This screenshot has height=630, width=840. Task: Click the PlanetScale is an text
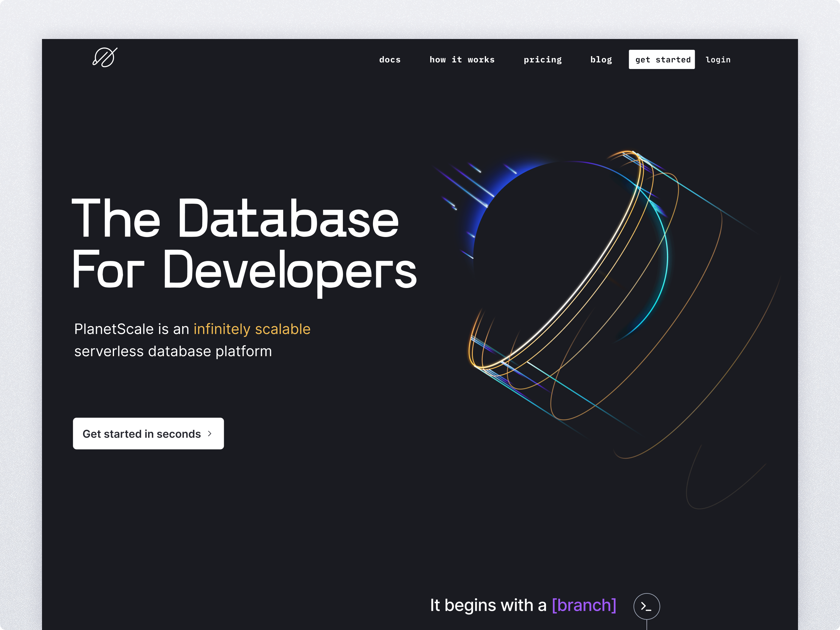131,329
